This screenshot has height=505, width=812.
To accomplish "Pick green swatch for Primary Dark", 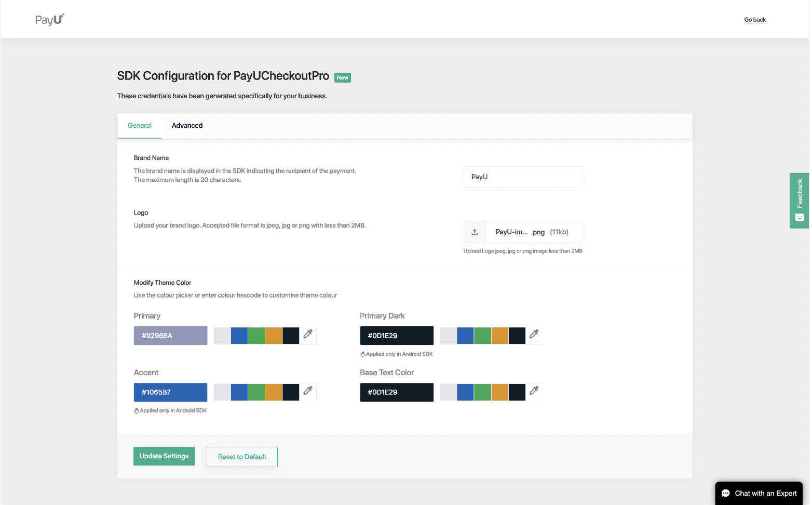I will (x=482, y=336).
